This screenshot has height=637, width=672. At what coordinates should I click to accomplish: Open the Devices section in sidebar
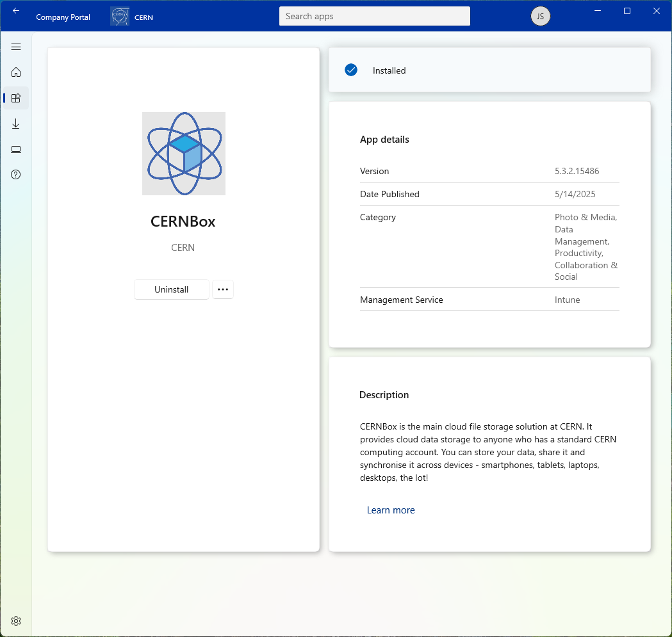[x=16, y=150]
